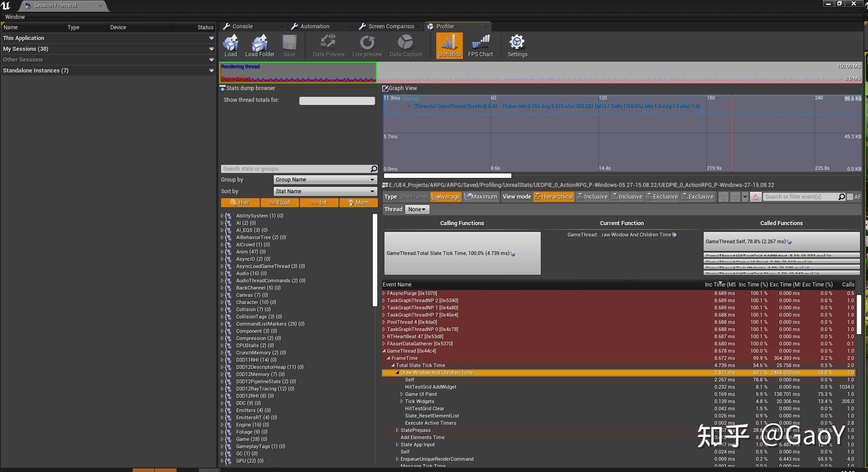868x472 pixels.
Task: Click the red flame hot-path button
Action: (756, 197)
